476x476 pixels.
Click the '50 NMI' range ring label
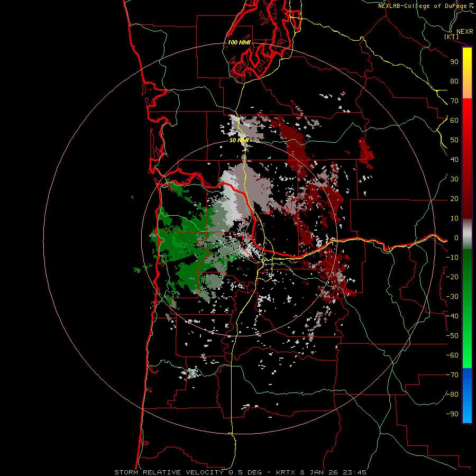tap(239, 140)
